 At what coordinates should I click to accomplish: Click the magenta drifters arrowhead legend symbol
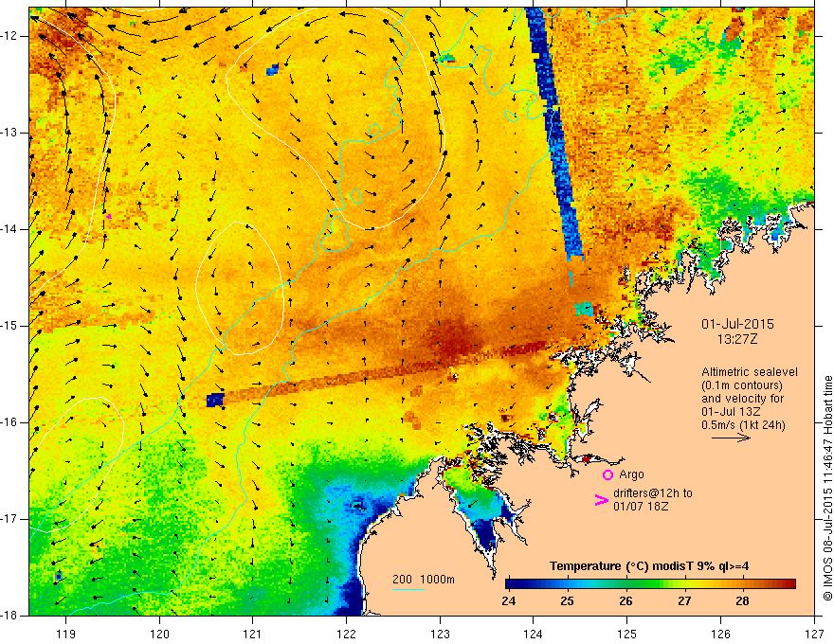[x=601, y=500]
